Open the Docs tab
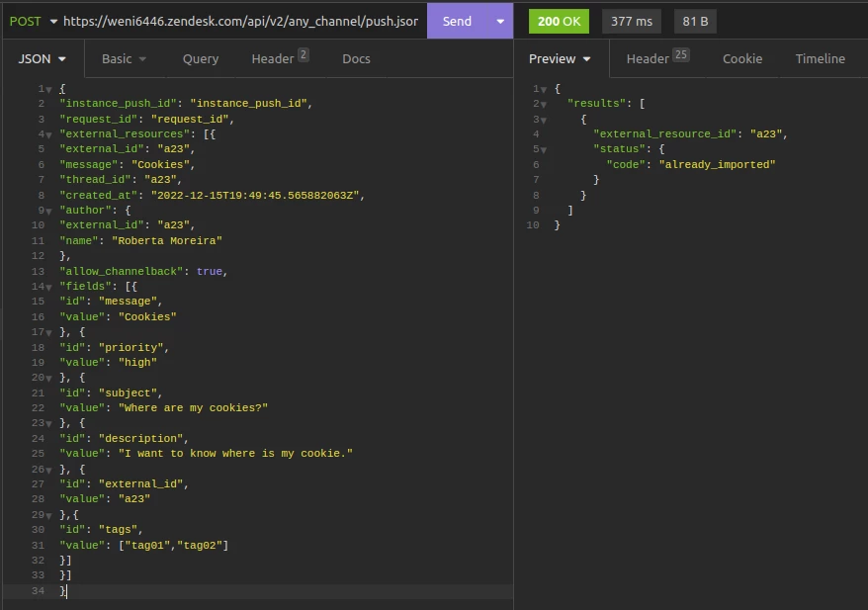868x610 pixels. pyautogui.click(x=356, y=58)
